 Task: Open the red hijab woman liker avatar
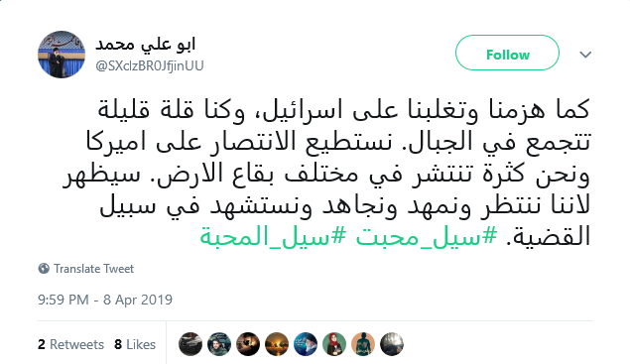click(334, 344)
